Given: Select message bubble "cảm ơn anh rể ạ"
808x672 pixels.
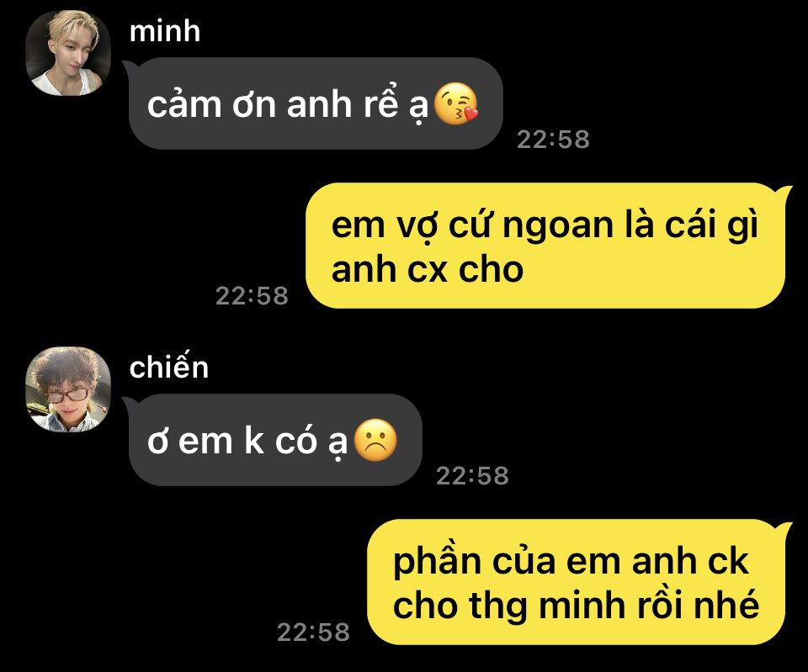Looking at the screenshot, I should pos(315,103).
